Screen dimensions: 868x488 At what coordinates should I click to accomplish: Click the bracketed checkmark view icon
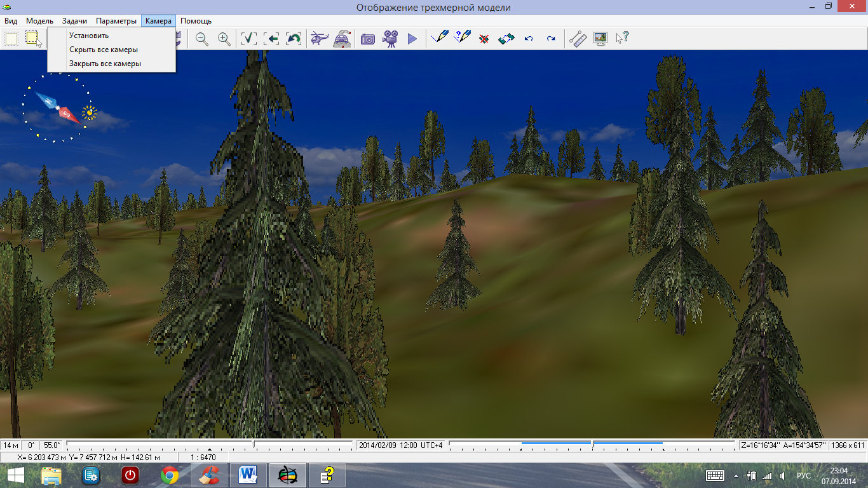click(x=249, y=38)
